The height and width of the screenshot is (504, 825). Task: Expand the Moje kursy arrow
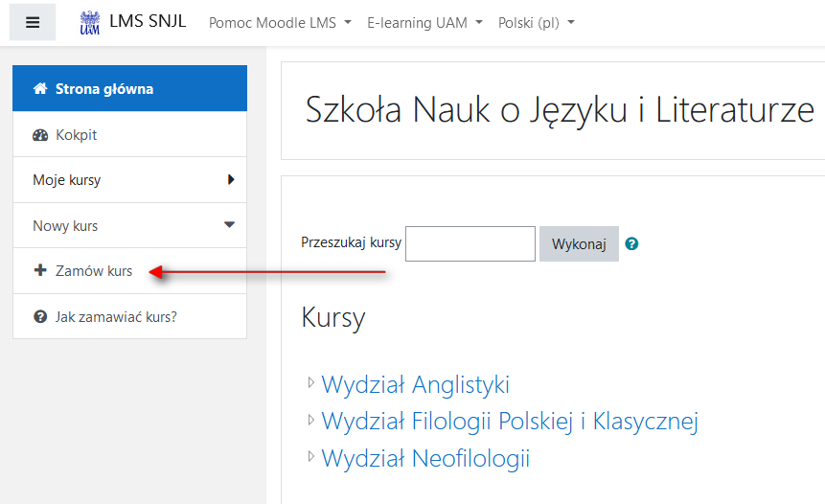click(x=231, y=179)
